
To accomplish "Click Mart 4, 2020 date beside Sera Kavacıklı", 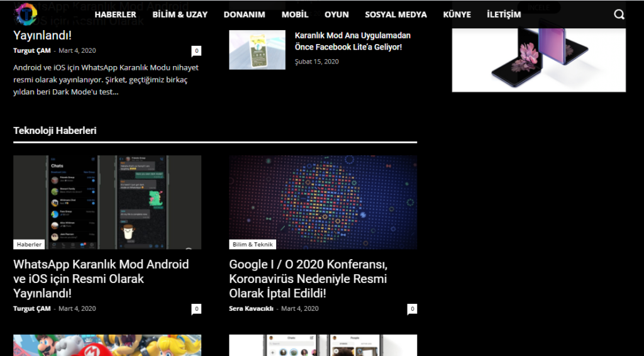I will [300, 308].
